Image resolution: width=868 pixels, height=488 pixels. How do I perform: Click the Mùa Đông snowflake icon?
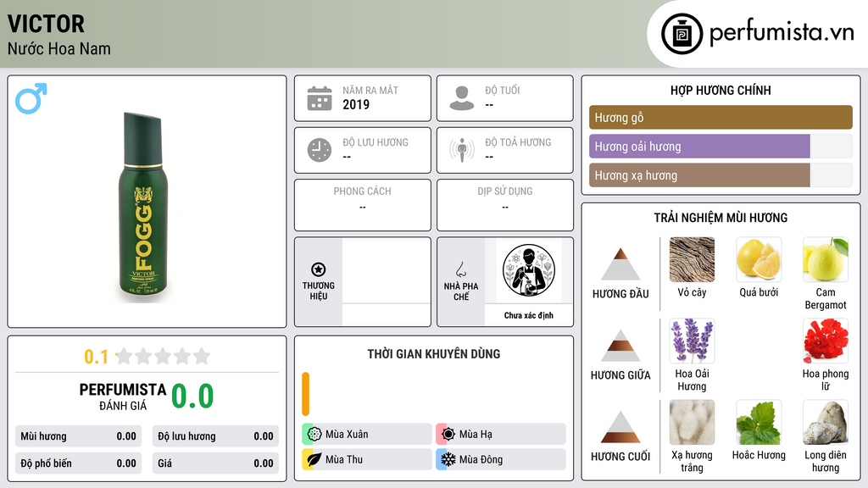pyautogui.click(x=448, y=459)
